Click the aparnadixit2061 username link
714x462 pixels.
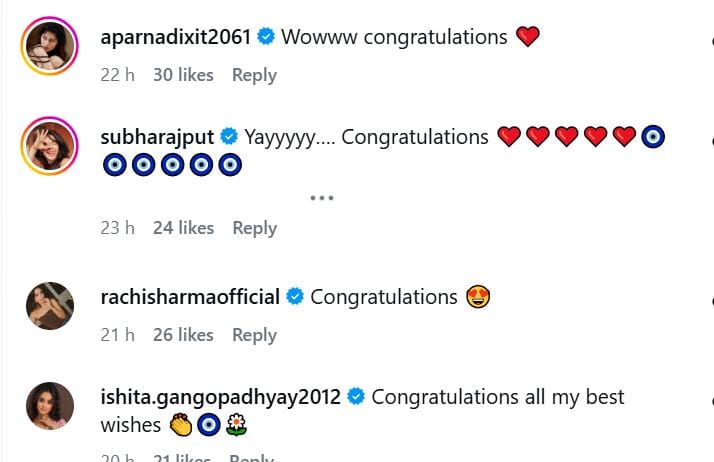pyautogui.click(x=176, y=37)
